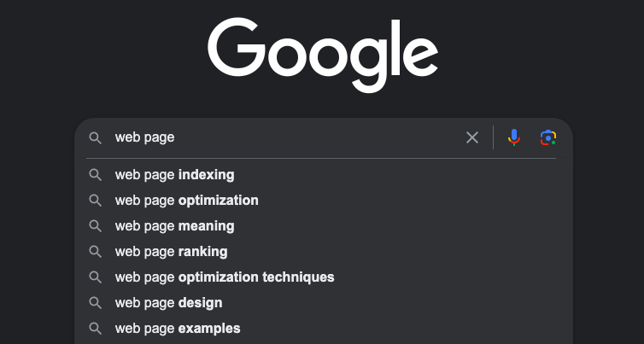Click search icon beside 'web page optimization techniques'

97,277
